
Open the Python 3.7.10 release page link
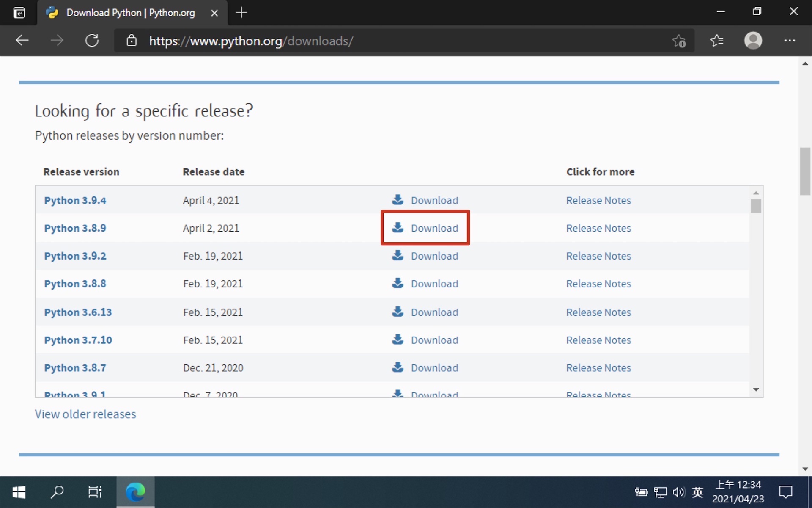(x=78, y=340)
